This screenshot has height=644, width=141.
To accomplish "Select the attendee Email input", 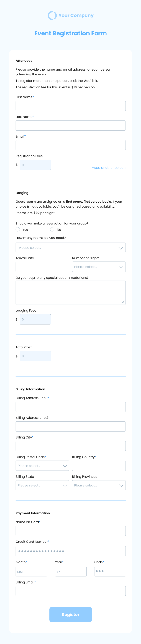I will pyautogui.click(x=70, y=145).
